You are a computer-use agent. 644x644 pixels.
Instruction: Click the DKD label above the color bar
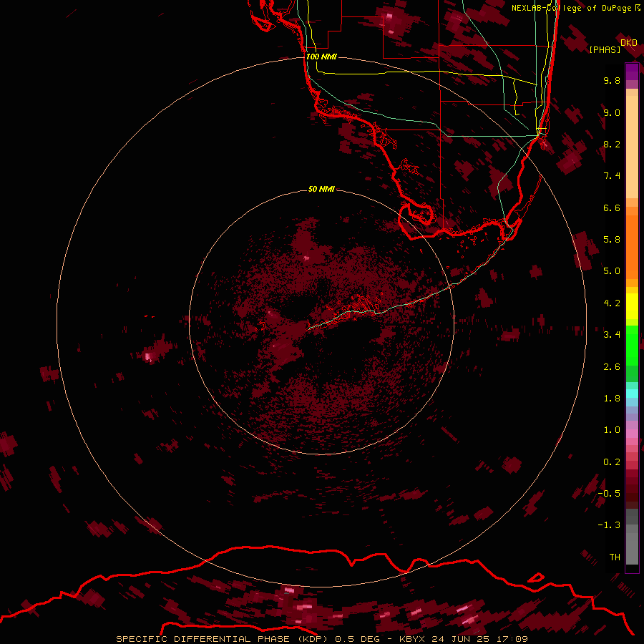[x=629, y=43]
